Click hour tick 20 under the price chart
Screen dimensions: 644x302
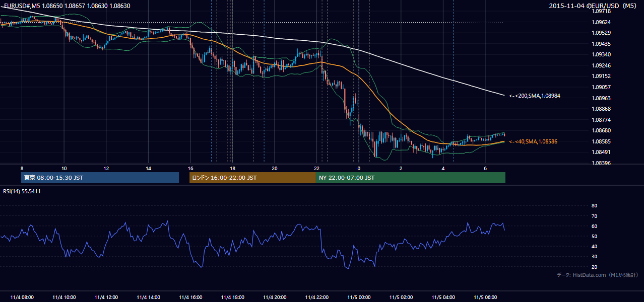274,168
